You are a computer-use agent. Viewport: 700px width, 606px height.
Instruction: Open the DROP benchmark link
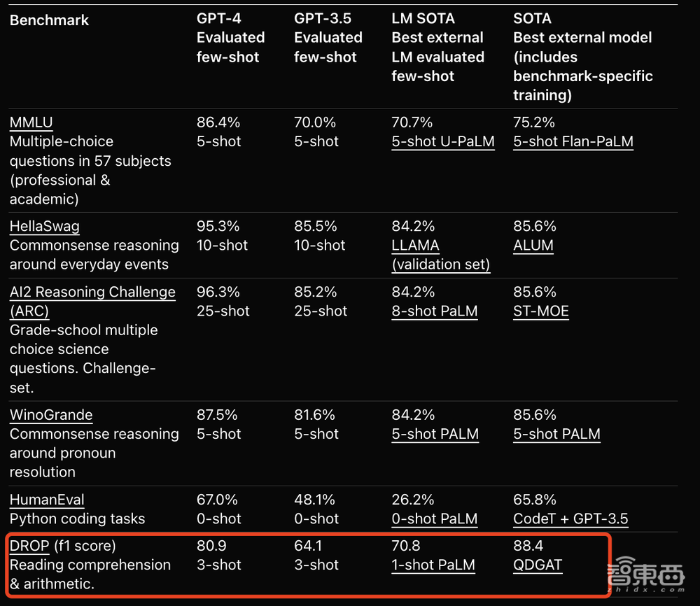pos(29,545)
